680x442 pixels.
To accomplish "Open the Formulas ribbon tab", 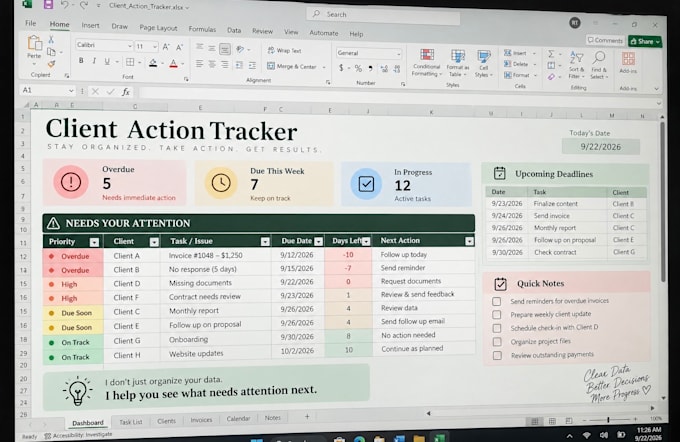I will tap(202, 29).
